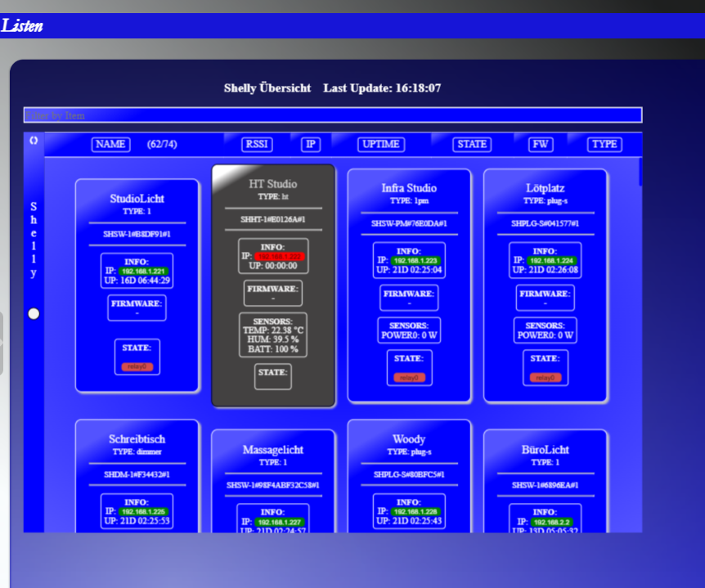This screenshot has width=705, height=588.
Task: Open Infra Studio IP address 192.168.1.223
Action: (415, 260)
